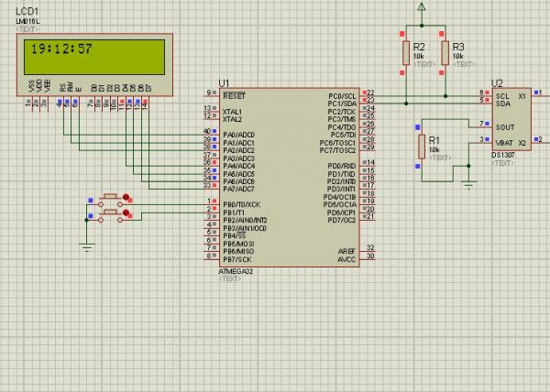Select the lower push button symbol

(111, 216)
